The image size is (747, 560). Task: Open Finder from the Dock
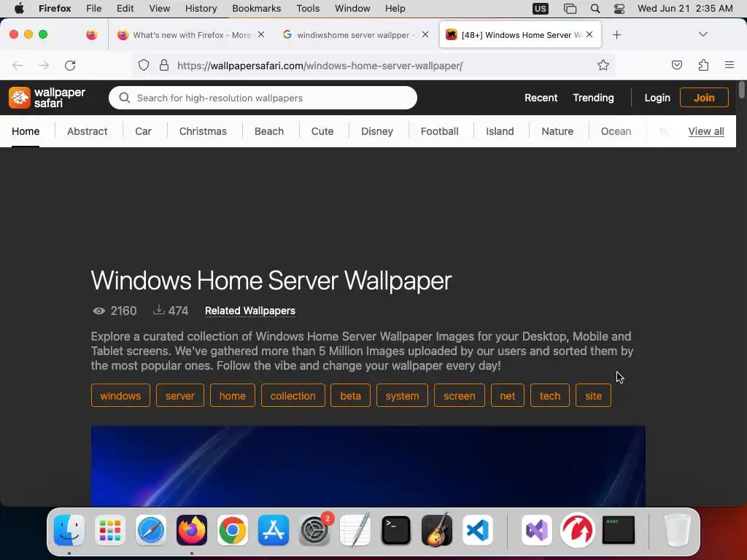69,530
